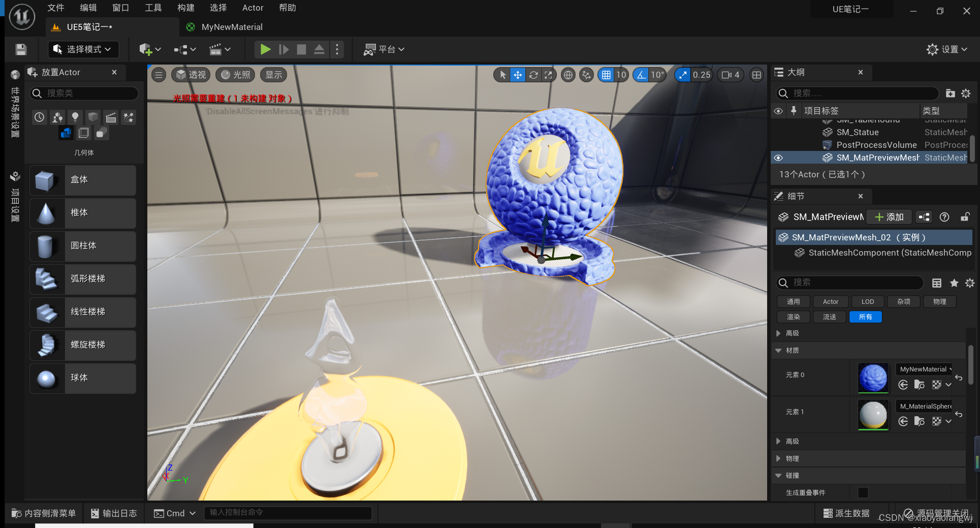Toggle scale snapping icon
Image resolution: width=980 pixels, height=528 pixels.
tap(683, 75)
